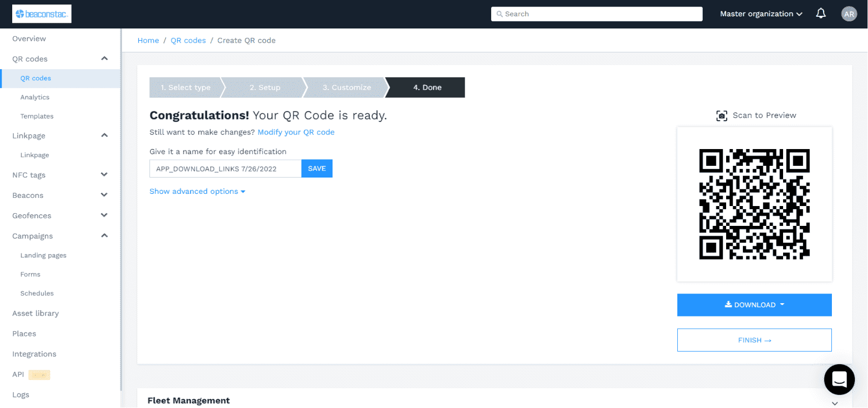
Task: Open Places in the sidebar
Action: pos(24,334)
